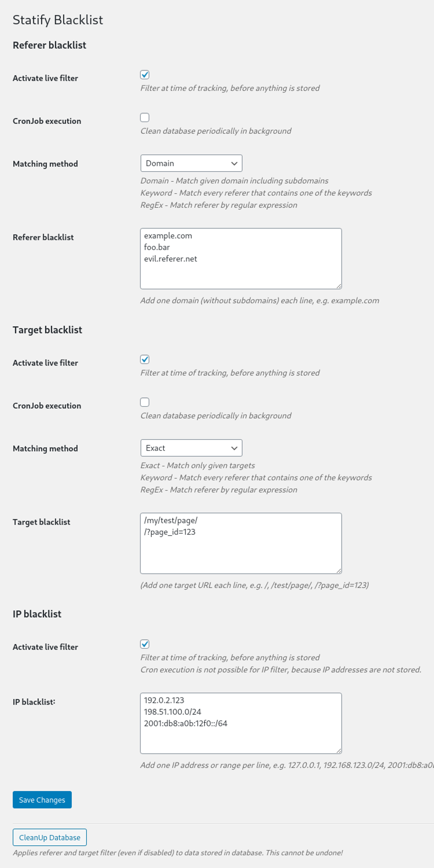Click the Save Changes button
Image resolution: width=434 pixels, height=868 pixels.
[42, 799]
